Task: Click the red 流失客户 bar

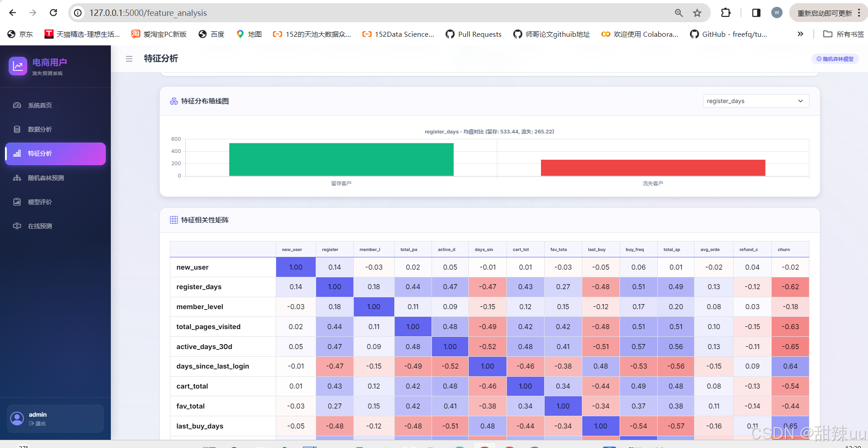Action: pos(653,167)
